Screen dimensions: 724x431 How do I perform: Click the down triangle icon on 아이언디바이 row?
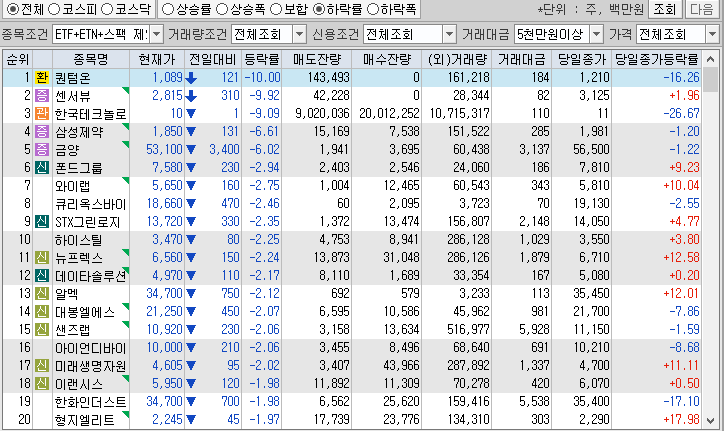[x=191, y=348]
